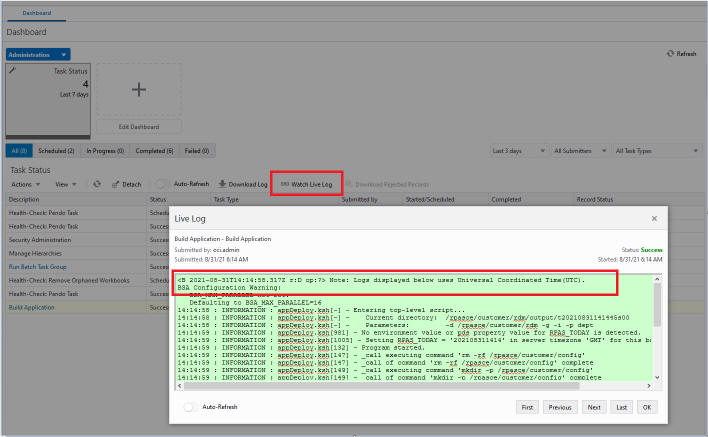
Task: Go to the Previous log page
Action: click(x=560, y=407)
